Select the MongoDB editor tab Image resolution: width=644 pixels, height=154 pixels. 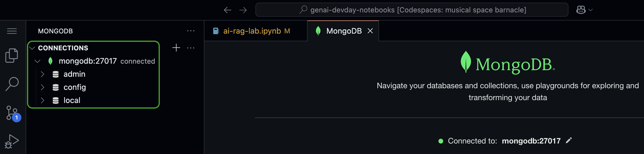339,31
